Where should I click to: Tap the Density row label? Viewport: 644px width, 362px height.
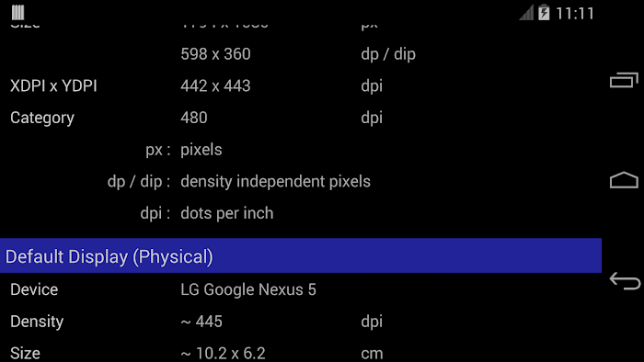click(37, 322)
